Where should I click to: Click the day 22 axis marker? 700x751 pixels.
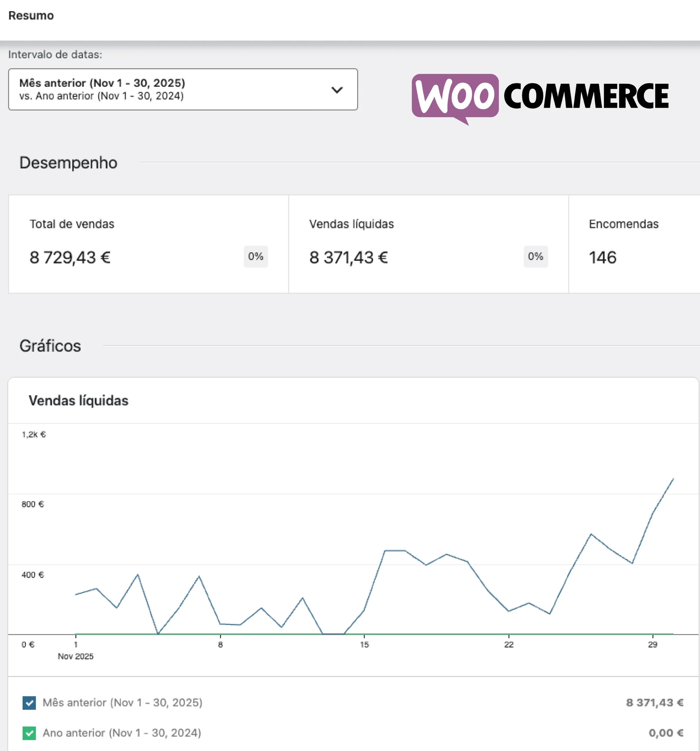pyautogui.click(x=509, y=645)
